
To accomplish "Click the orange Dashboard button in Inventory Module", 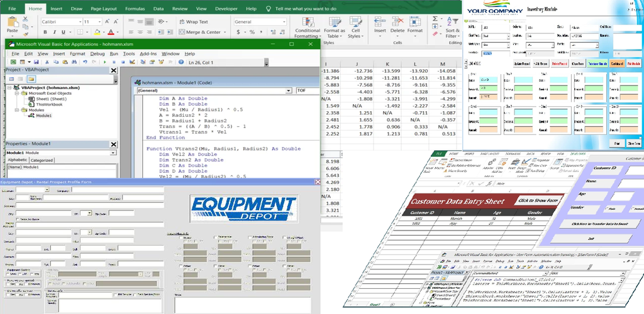I will coord(616,64).
